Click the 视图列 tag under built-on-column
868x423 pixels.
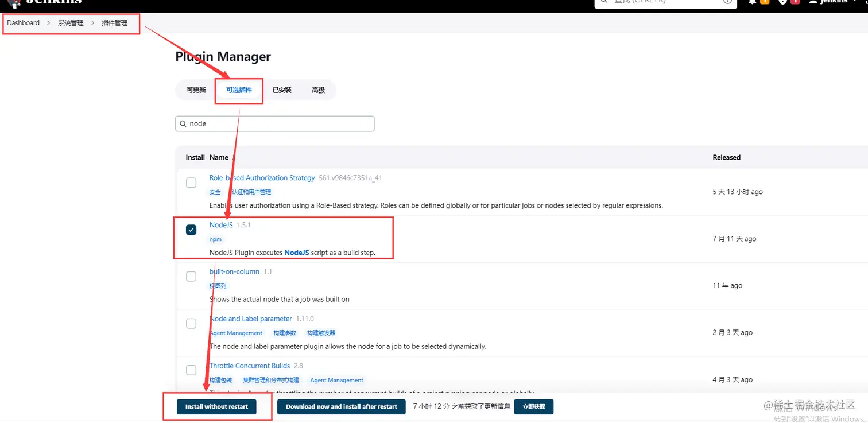(x=218, y=286)
